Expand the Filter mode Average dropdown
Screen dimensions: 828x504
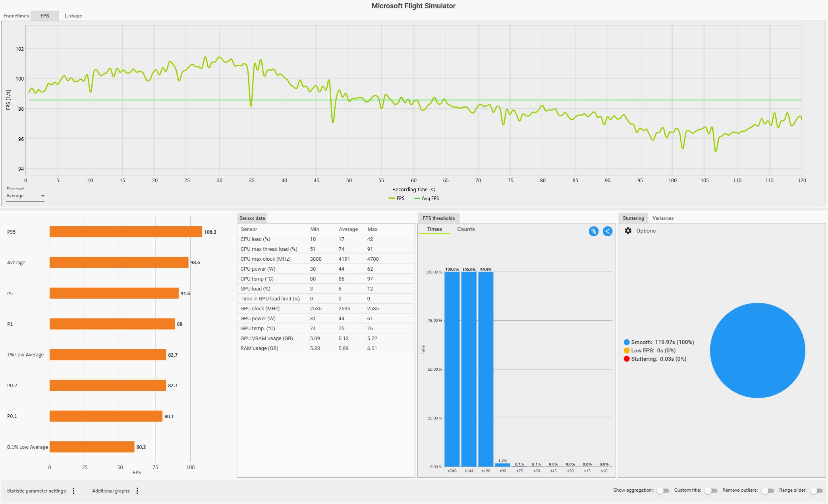(x=25, y=196)
